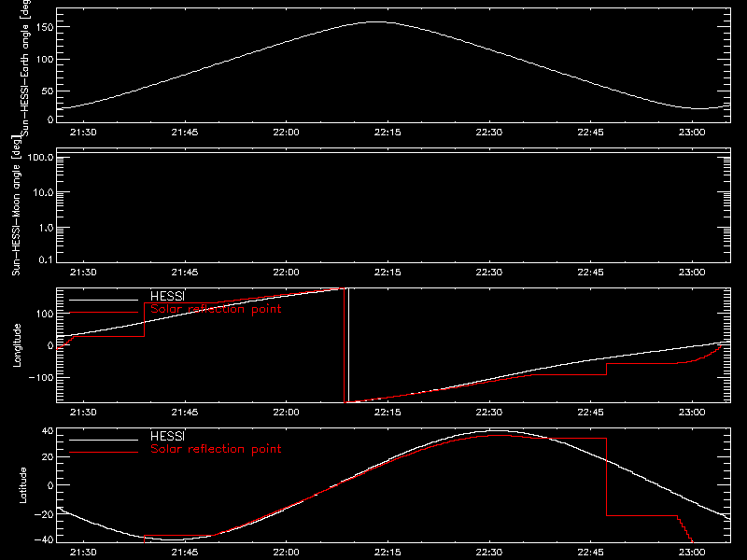Click the 50 tick on Earth angle axis
The height and width of the screenshot is (560, 747).
click(x=48, y=91)
